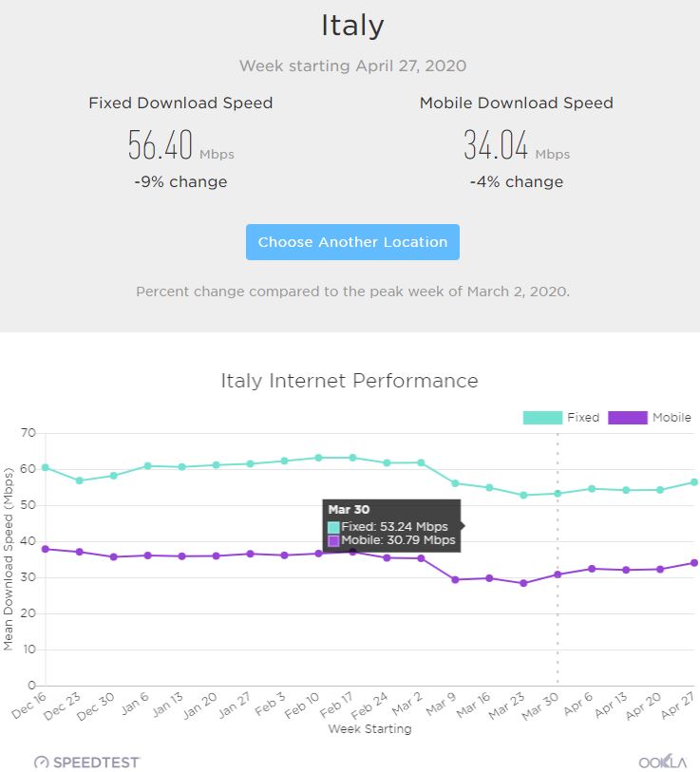Click the 34.04 Mbps mobile speed value
This screenshot has width=700, height=772.
point(496,145)
